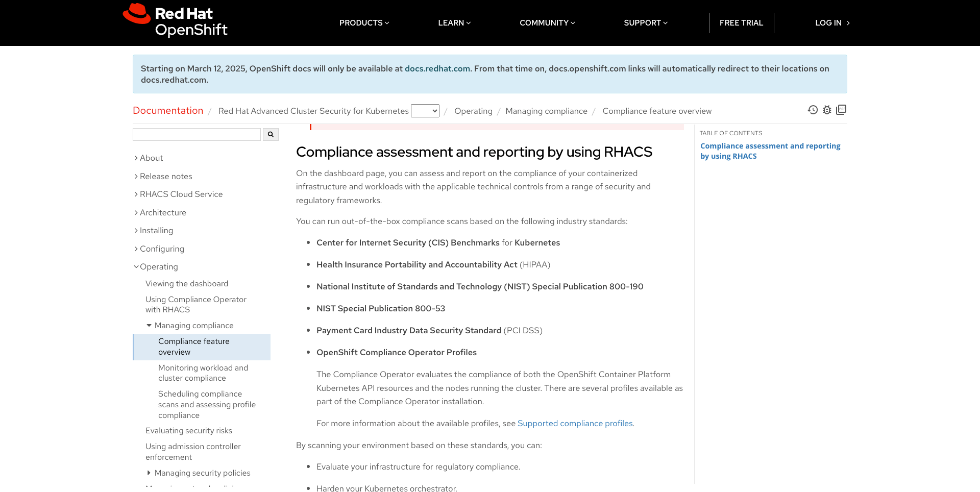Click the LOG IN link
The image size is (980, 492).
pos(832,23)
